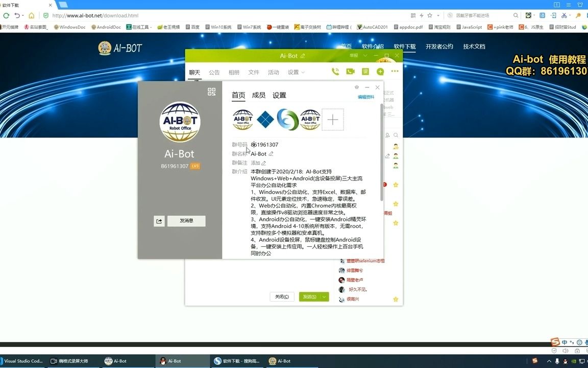Switch to the 成员 tab in group profile
The height and width of the screenshot is (368, 588).
pyautogui.click(x=259, y=95)
